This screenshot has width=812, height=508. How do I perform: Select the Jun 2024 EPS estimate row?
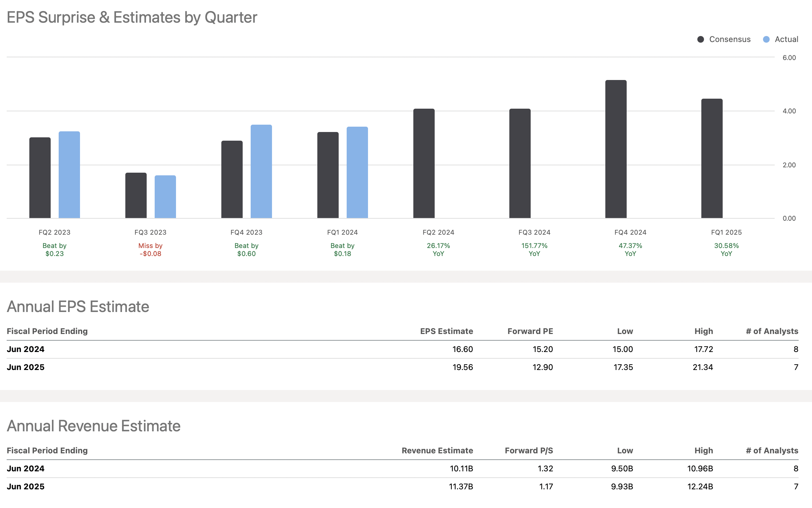(x=403, y=349)
